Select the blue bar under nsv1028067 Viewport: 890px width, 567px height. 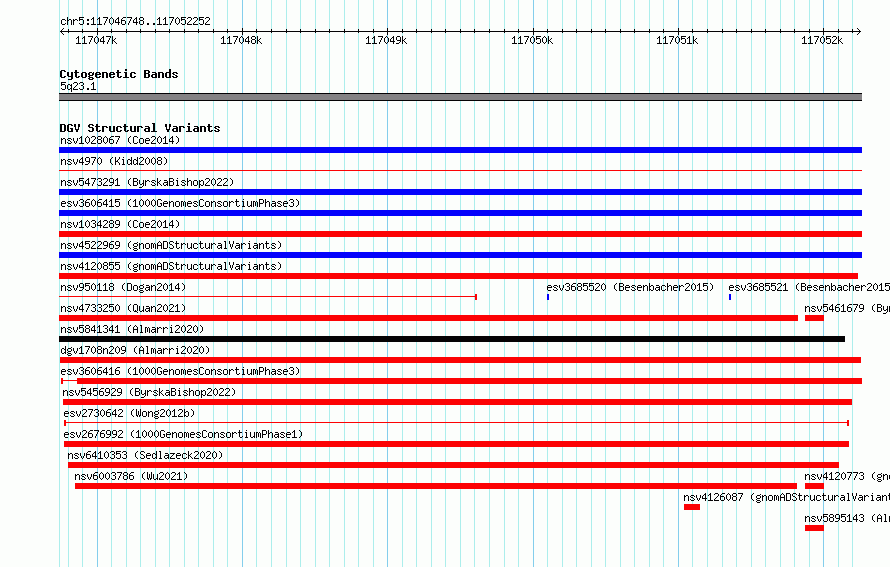(460, 150)
